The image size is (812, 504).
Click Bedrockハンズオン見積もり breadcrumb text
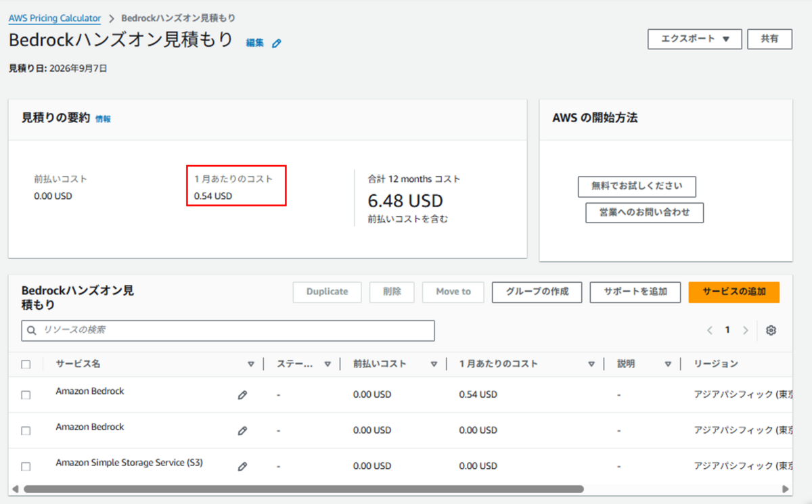(x=179, y=18)
